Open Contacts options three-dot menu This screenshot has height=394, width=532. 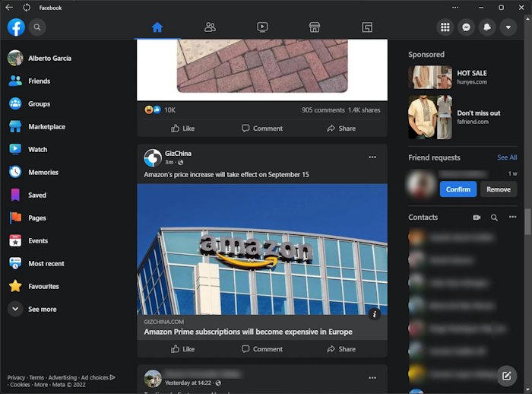(x=512, y=217)
